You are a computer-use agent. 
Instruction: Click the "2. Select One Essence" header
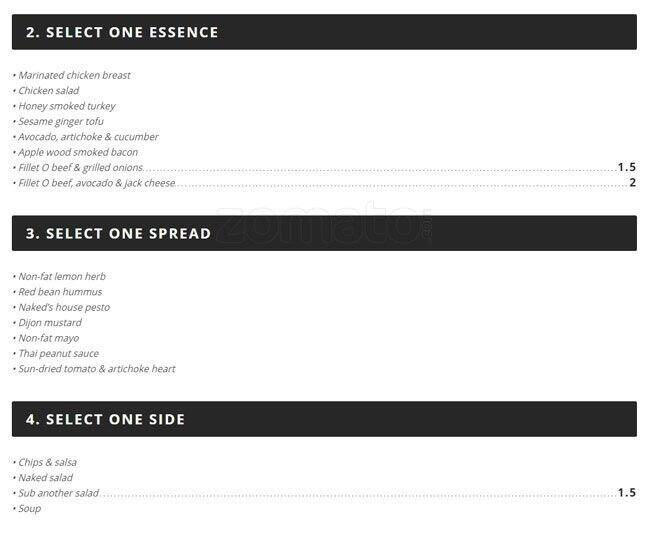coord(122,32)
